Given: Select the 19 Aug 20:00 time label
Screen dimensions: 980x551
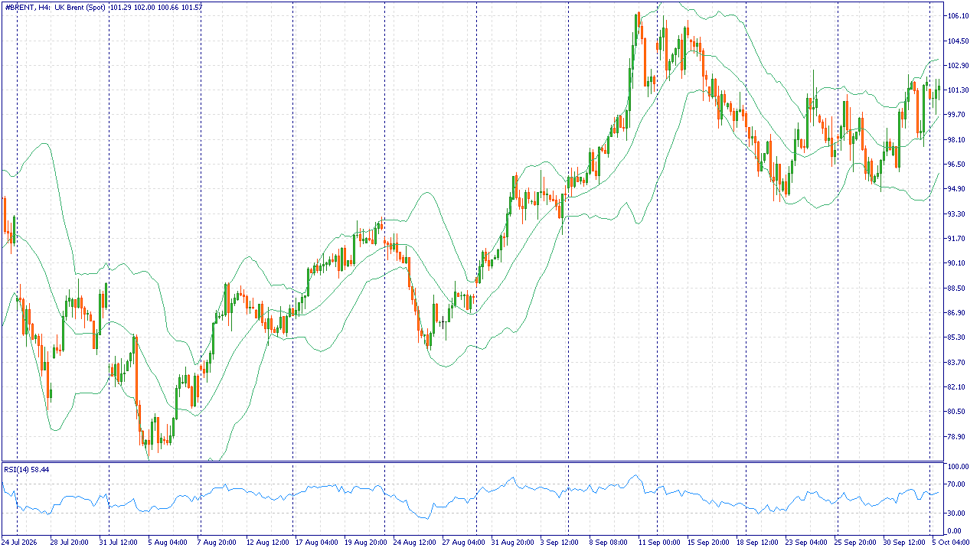Looking at the screenshot, I should tap(366, 543).
